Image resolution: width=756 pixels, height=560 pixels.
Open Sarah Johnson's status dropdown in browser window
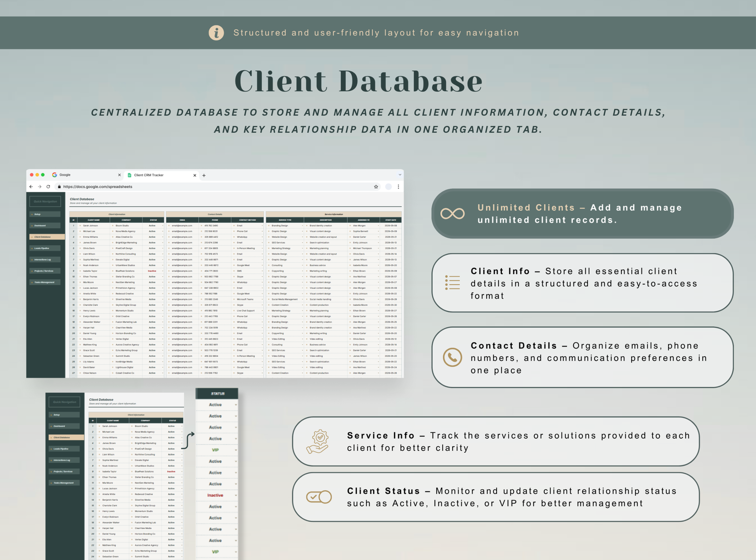pos(163,226)
